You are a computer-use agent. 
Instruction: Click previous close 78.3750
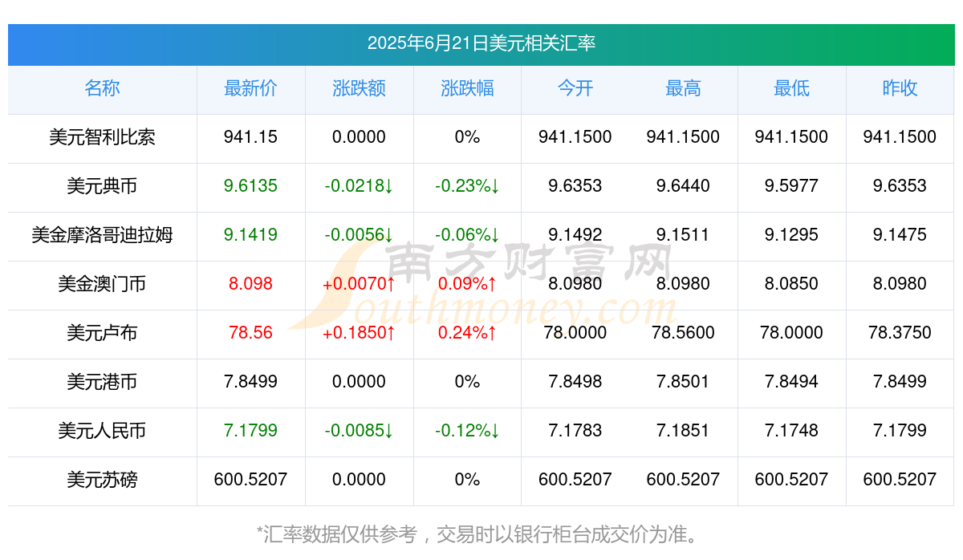(900, 333)
